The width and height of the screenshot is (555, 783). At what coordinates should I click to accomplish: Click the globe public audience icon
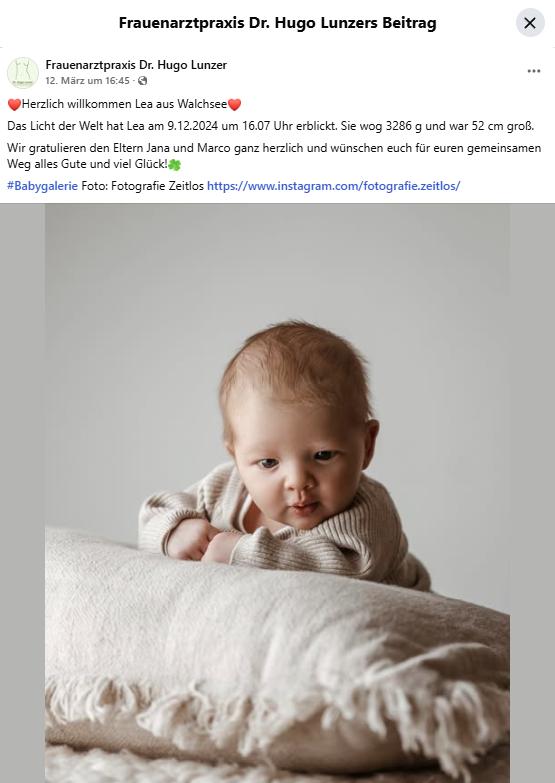[x=143, y=80]
